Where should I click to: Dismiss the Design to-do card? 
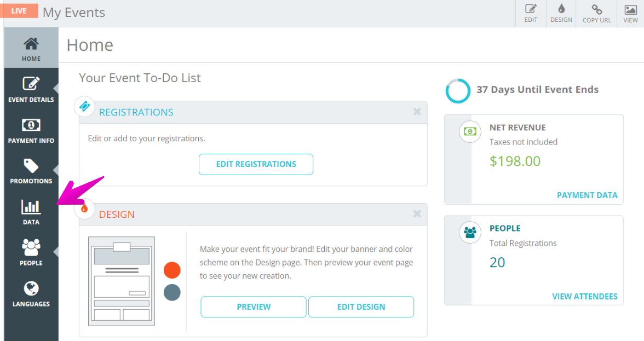(417, 214)
